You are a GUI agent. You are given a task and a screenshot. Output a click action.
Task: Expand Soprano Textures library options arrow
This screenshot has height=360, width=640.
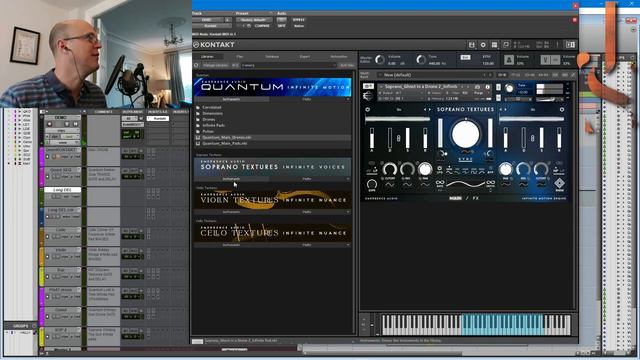[x=348, y=179]
